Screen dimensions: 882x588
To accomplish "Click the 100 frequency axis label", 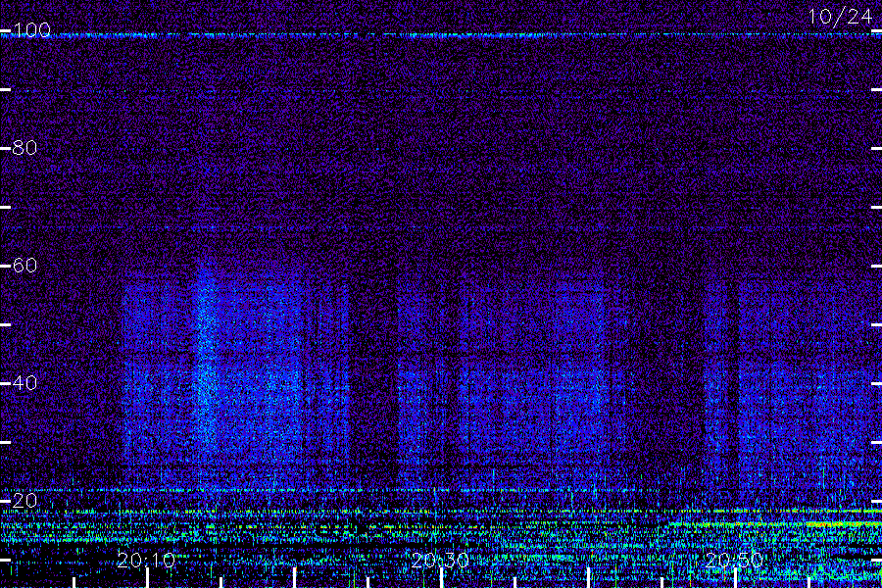I will point(31,30).
